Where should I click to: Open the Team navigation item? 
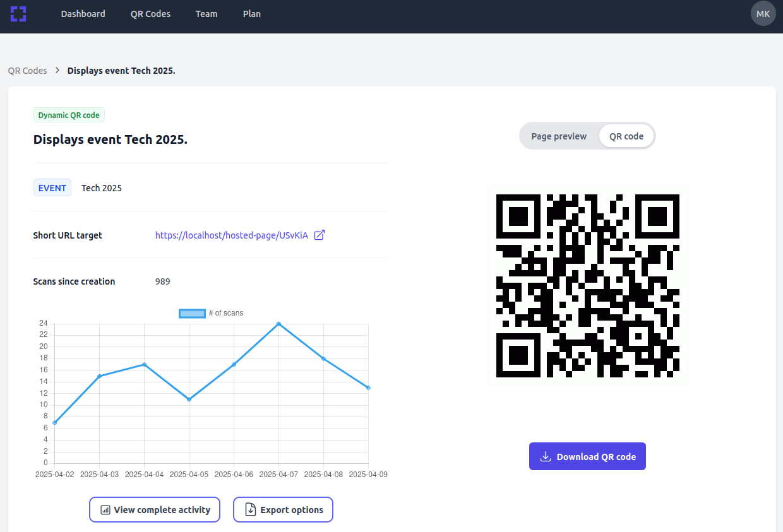(x=206, y=14)
